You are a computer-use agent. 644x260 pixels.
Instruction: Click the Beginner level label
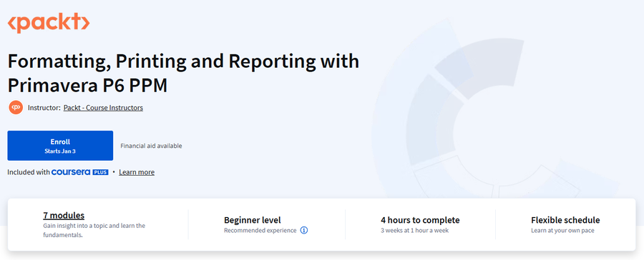click(x=253, y=220)
